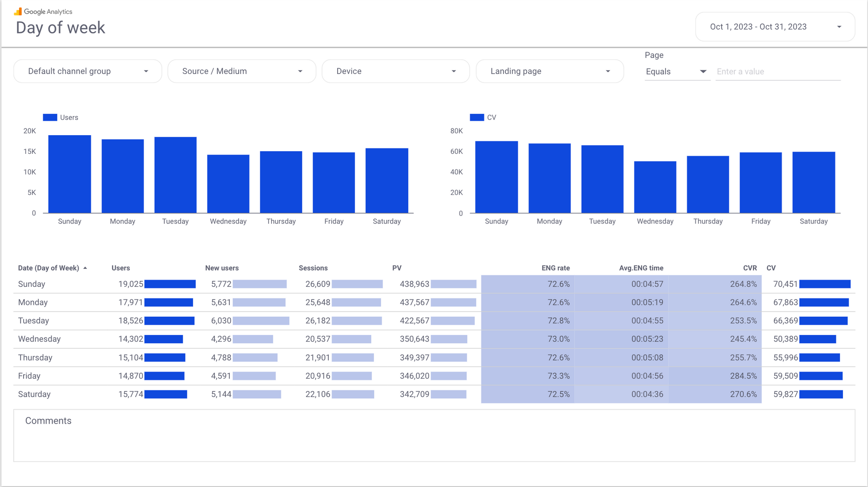Expand the Default channel group filter

[88, 71]
